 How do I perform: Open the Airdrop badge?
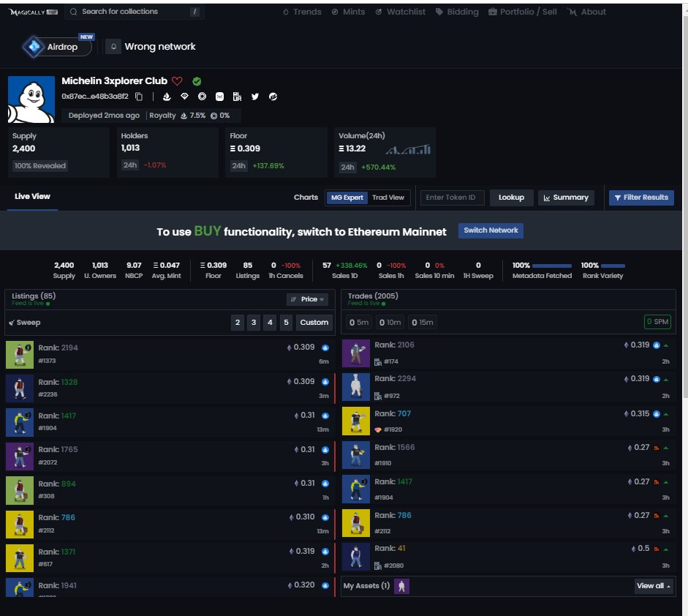[57, 47]
